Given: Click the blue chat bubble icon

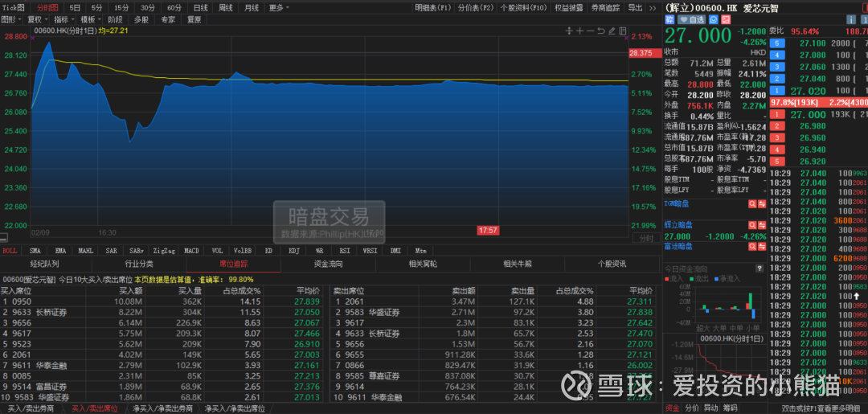Looking at the screenshot, I should [713, 19].
